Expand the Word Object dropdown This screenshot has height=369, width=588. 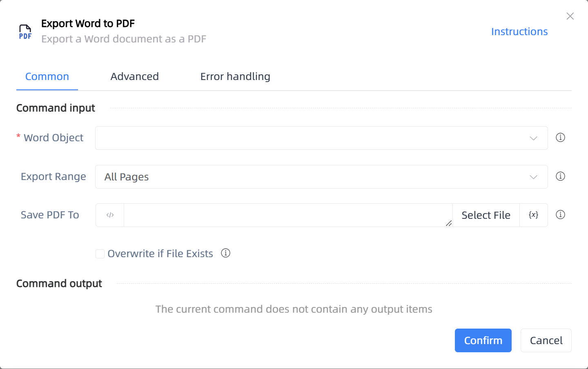(x=321, y=138)
